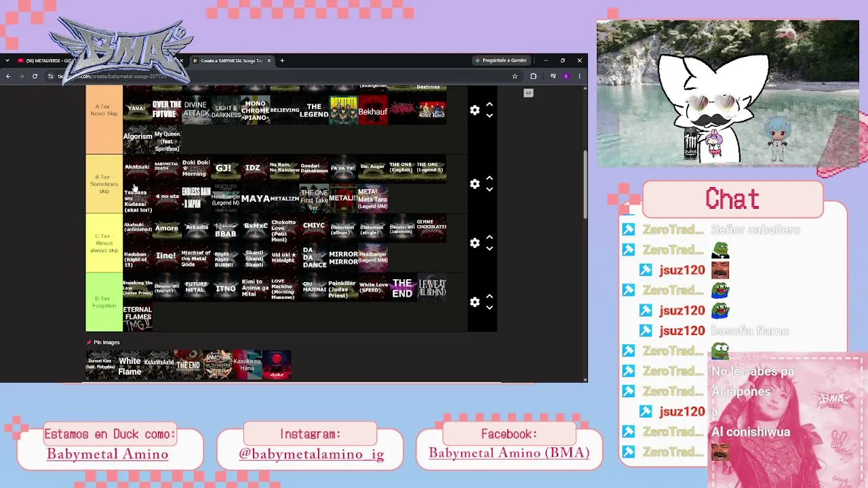Choose ENDLESS RAIN X JAPAN tile
The height and width of the screenshot is (488, 868).
click(x=196, y=199)
